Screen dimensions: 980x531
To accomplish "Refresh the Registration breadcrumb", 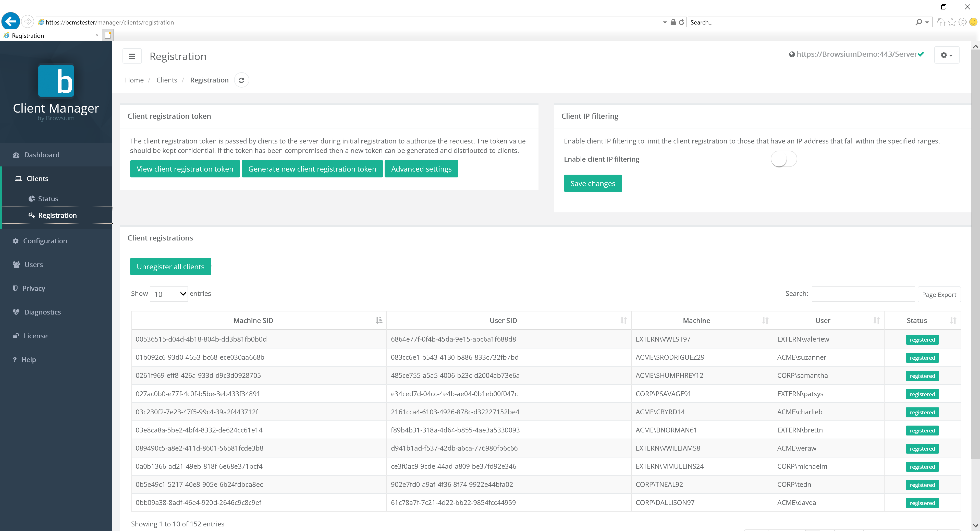I will coord(242,80).
